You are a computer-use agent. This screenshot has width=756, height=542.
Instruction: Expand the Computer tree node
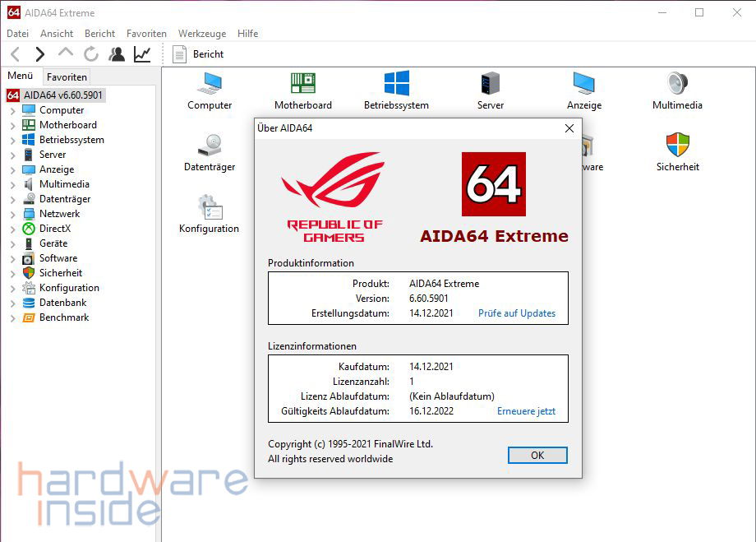(12, 110)
